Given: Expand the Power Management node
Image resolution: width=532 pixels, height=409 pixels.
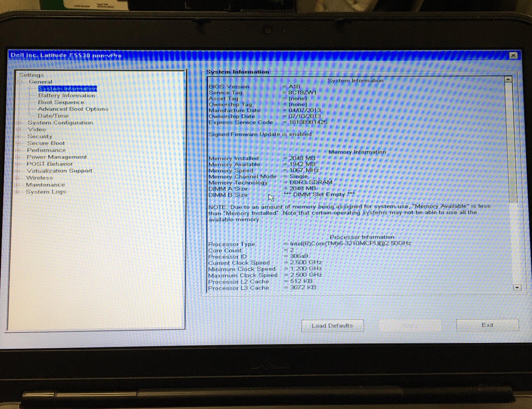Looking at the screenshot, I should coord(18,157).
